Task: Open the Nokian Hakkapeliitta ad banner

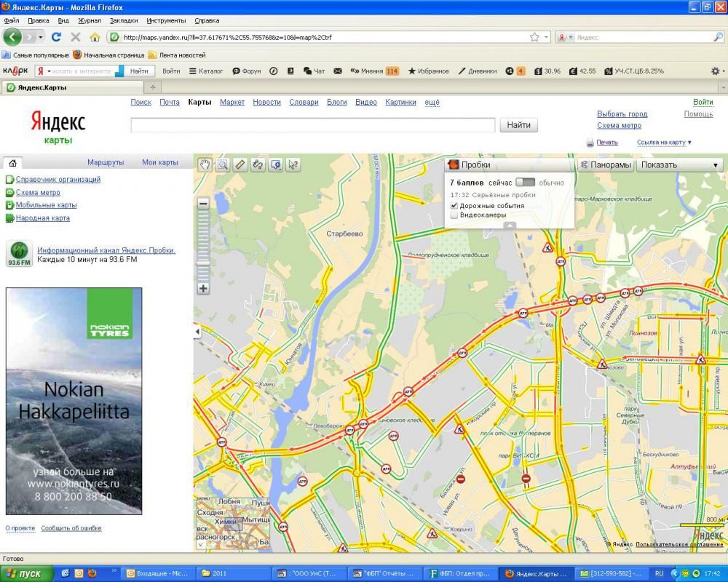Action: pyautogui.click(x=74, y=401)
